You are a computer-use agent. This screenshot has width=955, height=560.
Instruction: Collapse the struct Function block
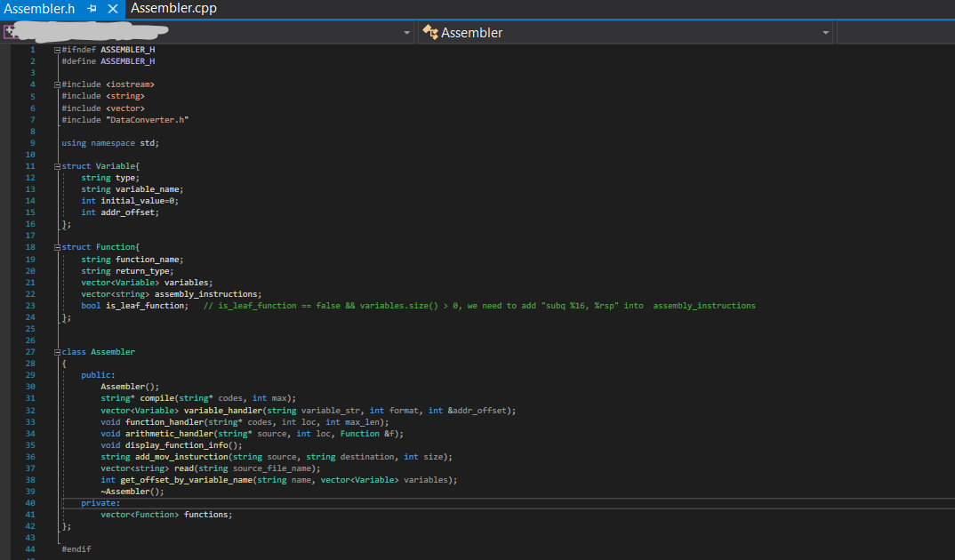tap(57, 247)
